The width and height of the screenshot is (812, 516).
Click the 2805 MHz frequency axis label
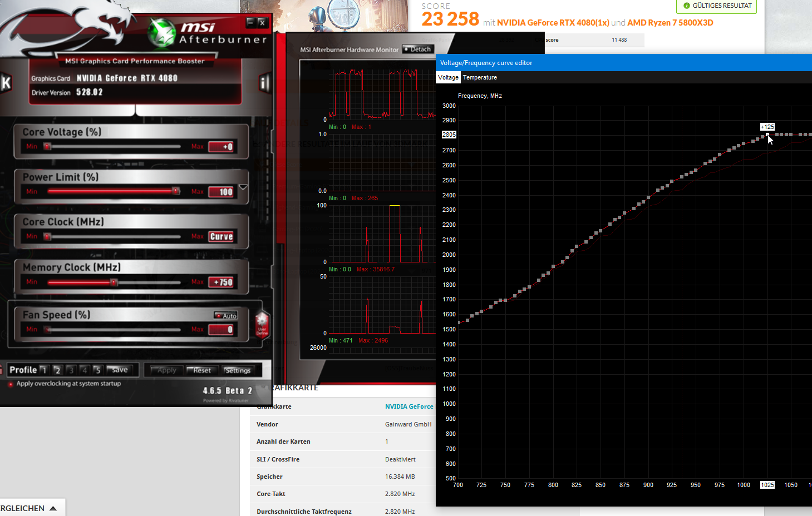click(449, 135)
